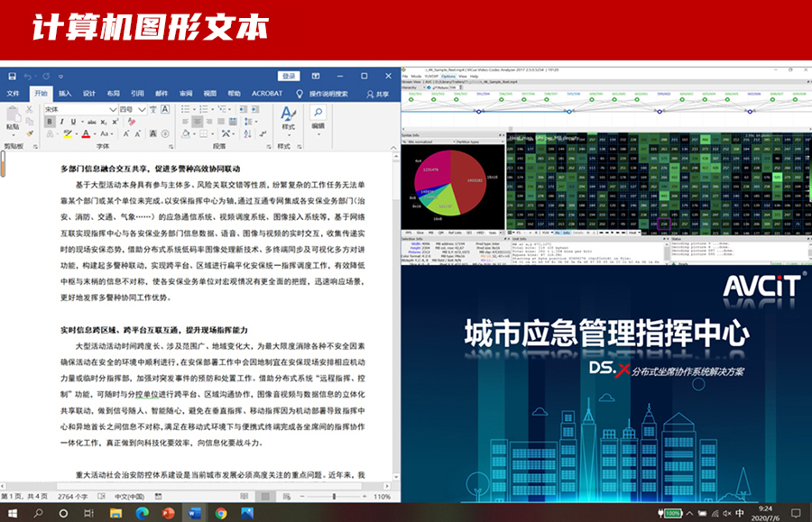Click the 登录 sign-in button

pos(289,77)
